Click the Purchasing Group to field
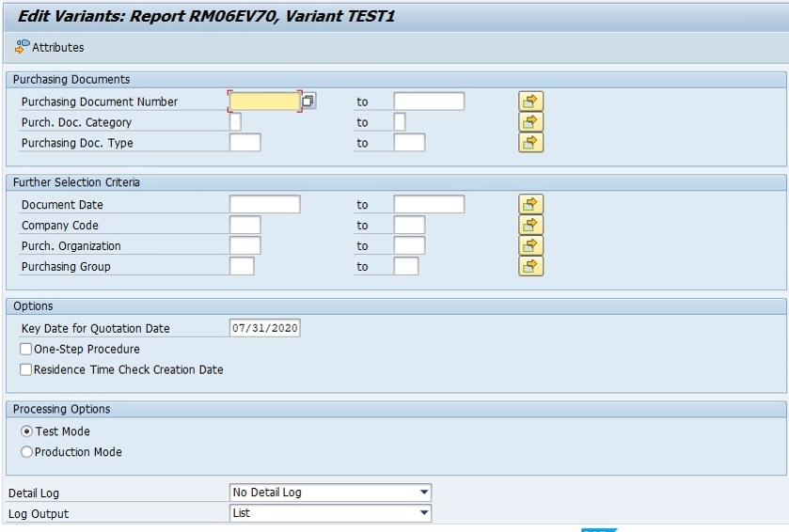The image size is (789, 532). [406, 267]
